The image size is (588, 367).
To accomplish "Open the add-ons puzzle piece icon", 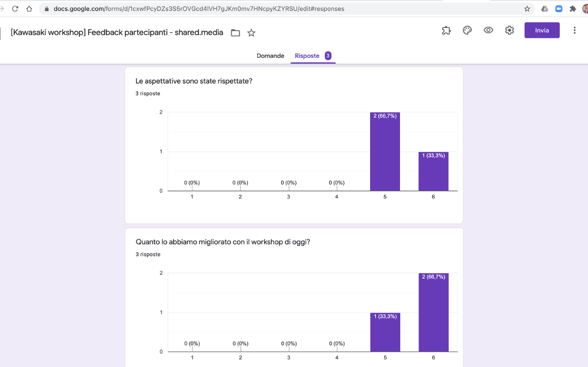I will (446, 30).
